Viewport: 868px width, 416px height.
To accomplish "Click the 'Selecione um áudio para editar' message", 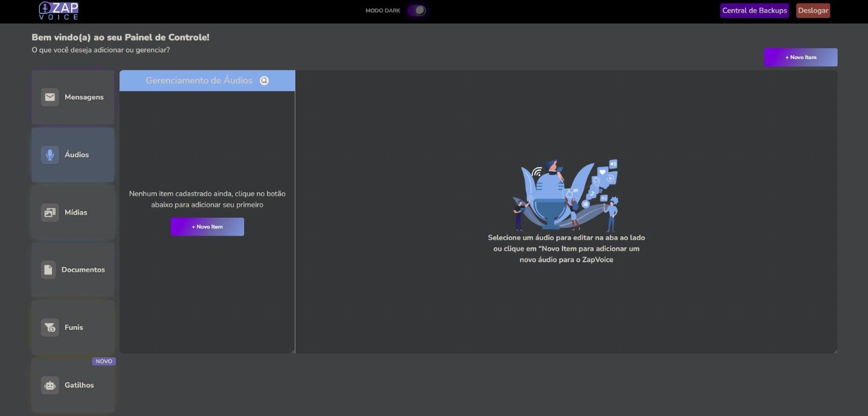I will (566, 248).
